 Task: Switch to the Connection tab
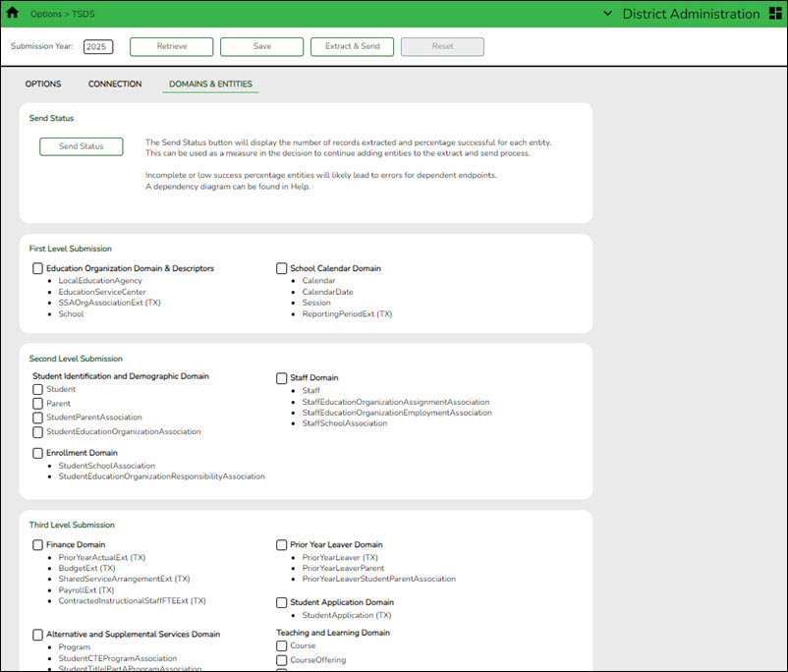(x=115, y=84)
